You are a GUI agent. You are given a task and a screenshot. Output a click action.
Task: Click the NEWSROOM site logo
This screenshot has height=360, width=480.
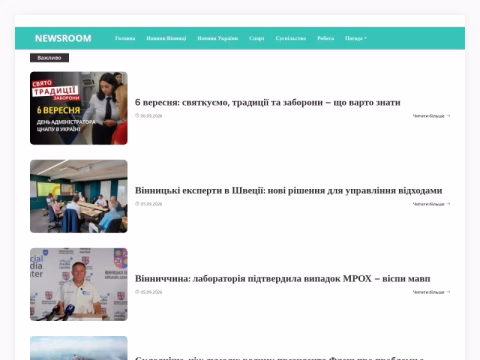(63, 38)
